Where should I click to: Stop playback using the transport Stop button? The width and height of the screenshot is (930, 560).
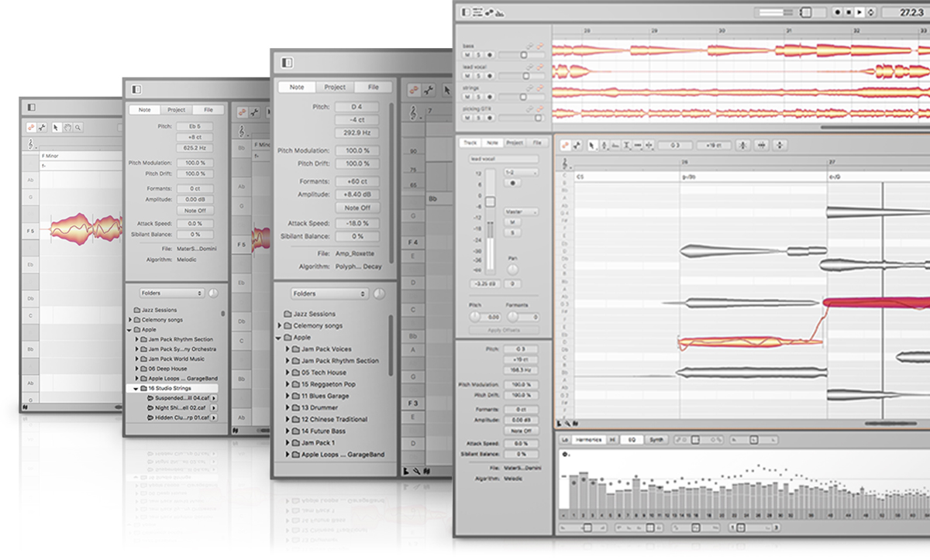tap(849, 12)
